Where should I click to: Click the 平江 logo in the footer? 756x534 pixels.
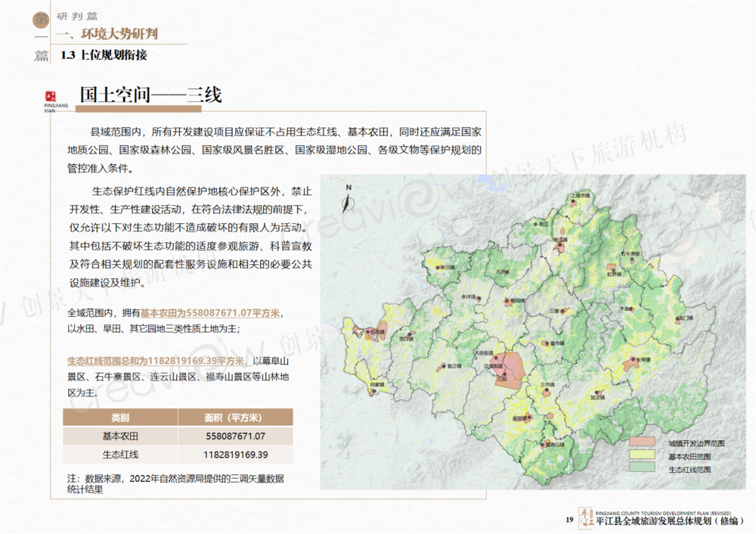[x=586, y=517]
